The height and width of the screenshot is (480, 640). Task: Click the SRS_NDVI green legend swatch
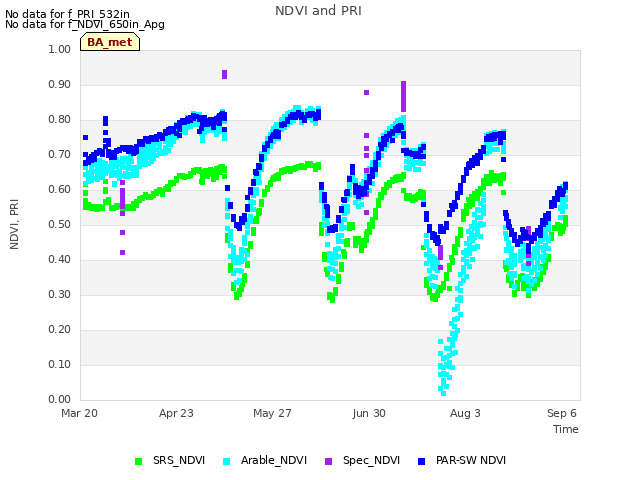tap(138, 461)
